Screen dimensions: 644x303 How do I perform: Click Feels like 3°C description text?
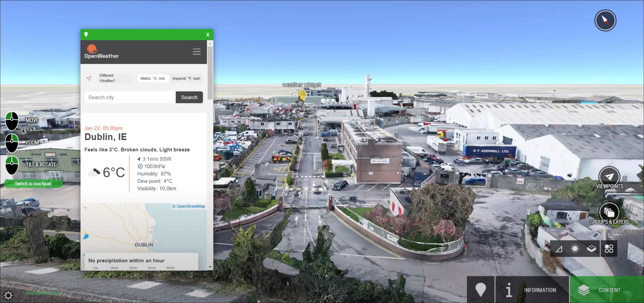coord(137,150)
